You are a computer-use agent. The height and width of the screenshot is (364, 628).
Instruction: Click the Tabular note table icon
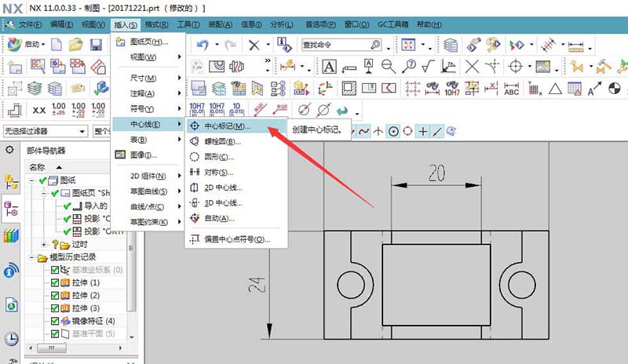(x=575, y=89)
